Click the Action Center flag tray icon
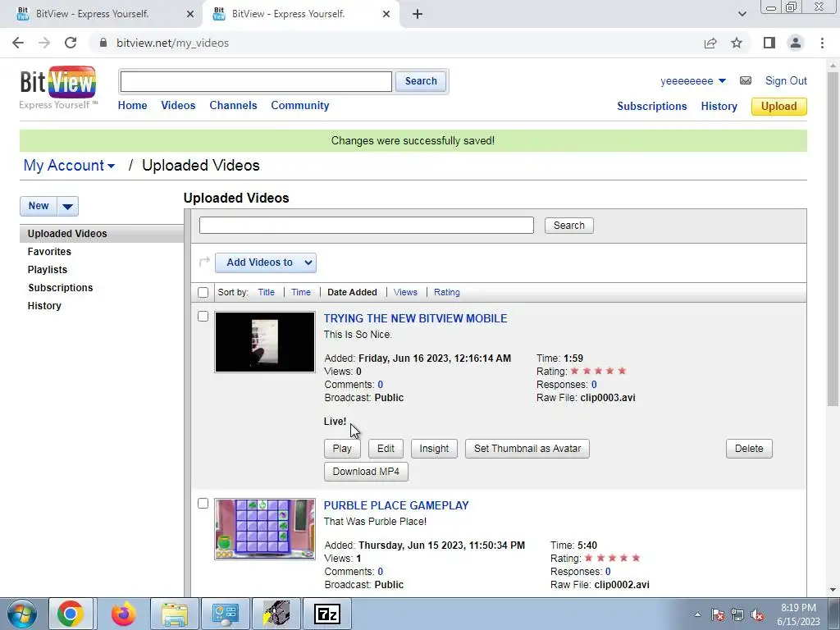Viewport: 840px width, 630px height. [x=718, y=615]
